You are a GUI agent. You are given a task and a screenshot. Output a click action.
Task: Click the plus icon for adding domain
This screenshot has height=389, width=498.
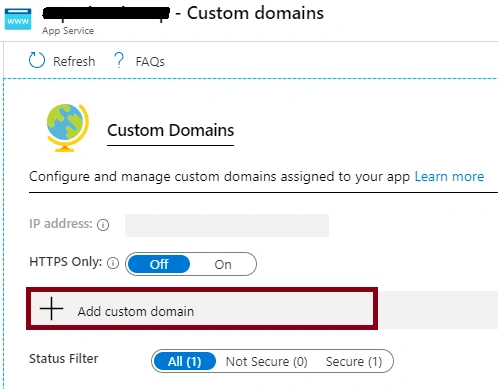[51, 309]
